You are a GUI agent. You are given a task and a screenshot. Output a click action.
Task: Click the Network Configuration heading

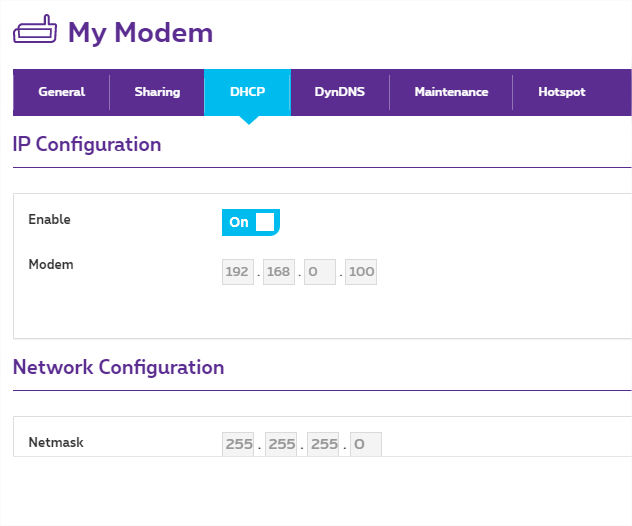click(x=118, y=367)
